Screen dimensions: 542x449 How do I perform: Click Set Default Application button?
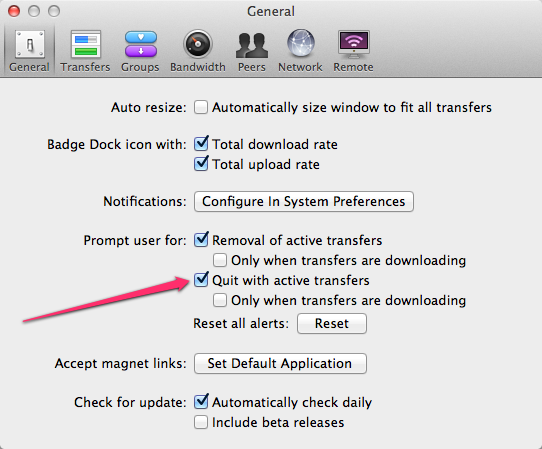tap(280, 363)
